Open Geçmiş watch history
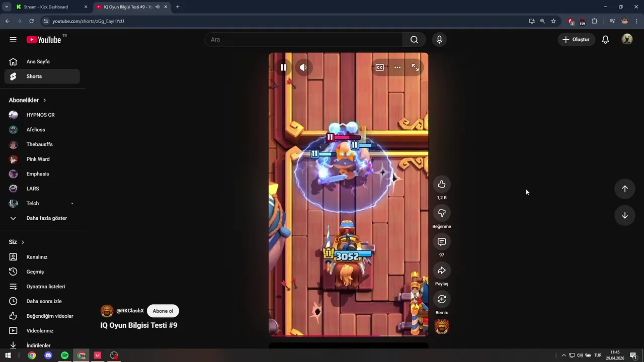 (42, 271)
